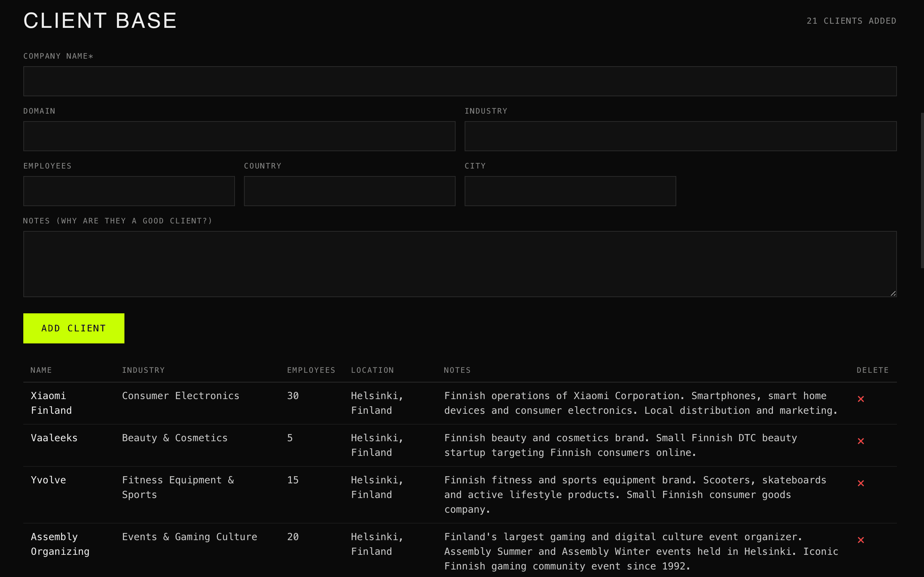Select the Vaaleeks name cell
The width and height of the screenshot is (924, 577).
coord(54,438)
